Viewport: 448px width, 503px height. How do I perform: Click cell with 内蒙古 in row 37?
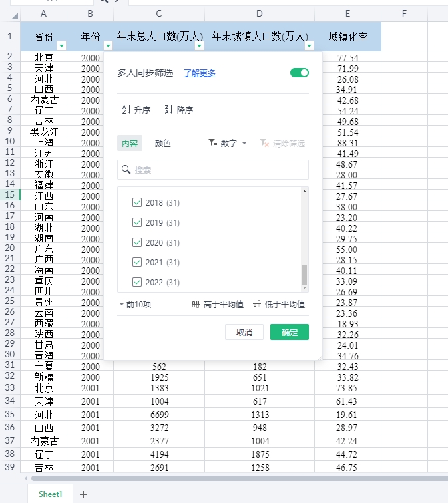[x=44, y=441]
